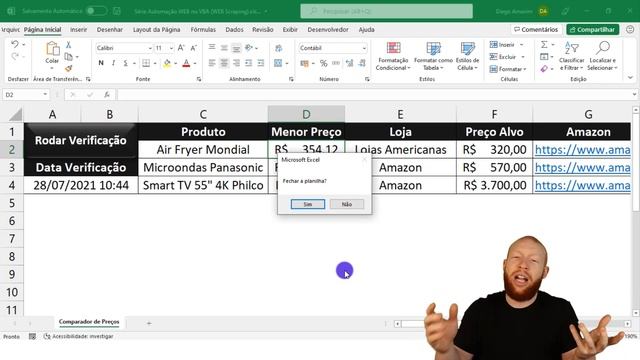The height and width of the screenshot is (360, 640).
Task: Open Localizar e Selecionar menu
Action: coord(603,56)
